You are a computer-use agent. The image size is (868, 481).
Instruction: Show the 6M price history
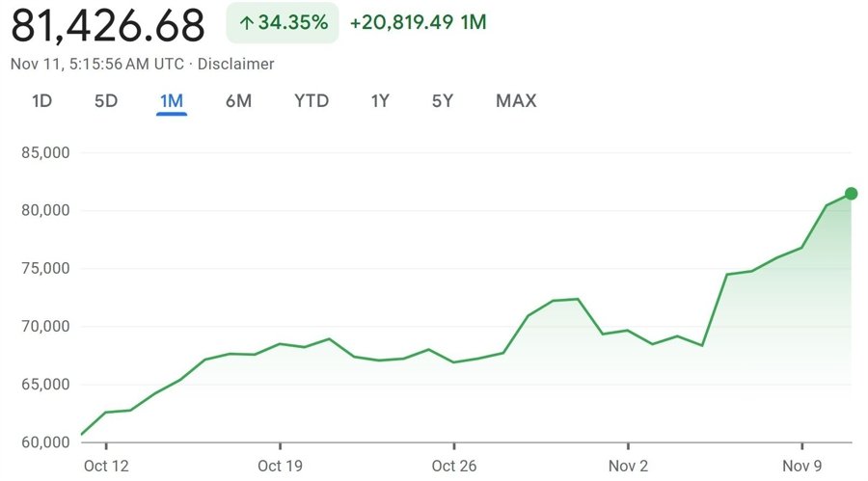(238, 101)
